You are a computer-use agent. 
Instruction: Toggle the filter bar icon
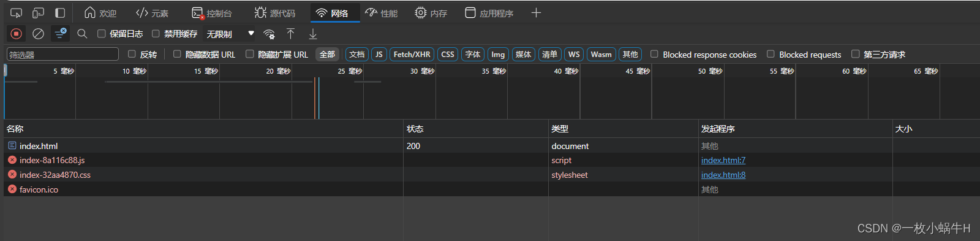(60, 33)
